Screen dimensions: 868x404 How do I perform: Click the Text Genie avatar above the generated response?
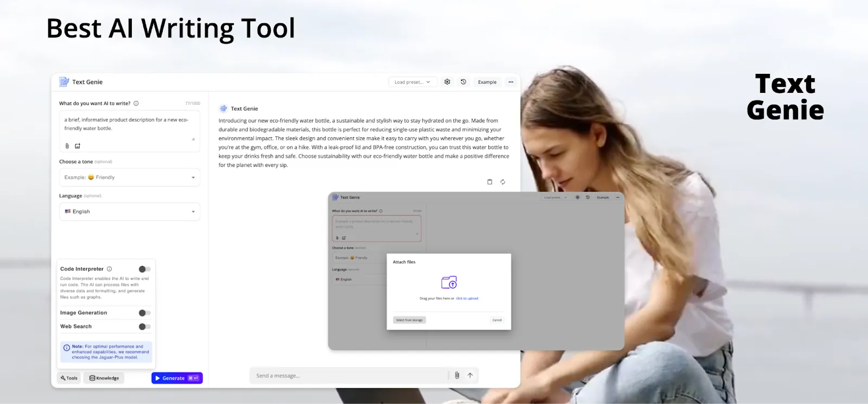[223, 109]
